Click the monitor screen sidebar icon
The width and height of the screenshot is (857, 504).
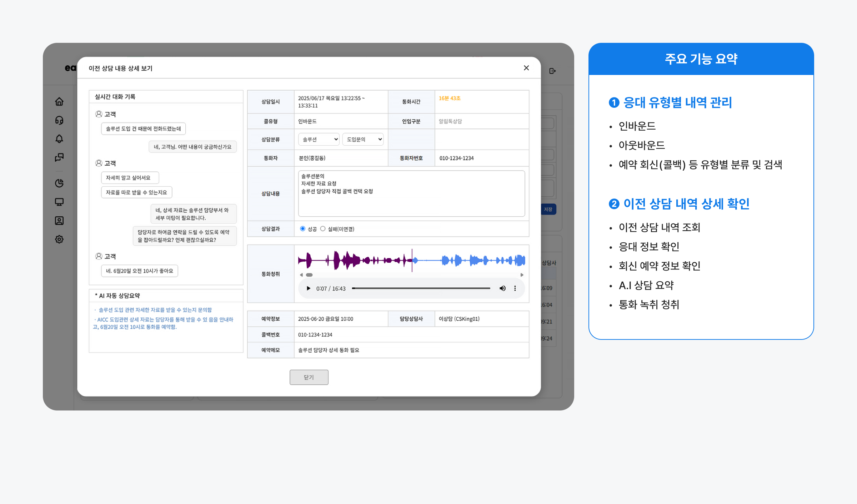tap(59, 202)
